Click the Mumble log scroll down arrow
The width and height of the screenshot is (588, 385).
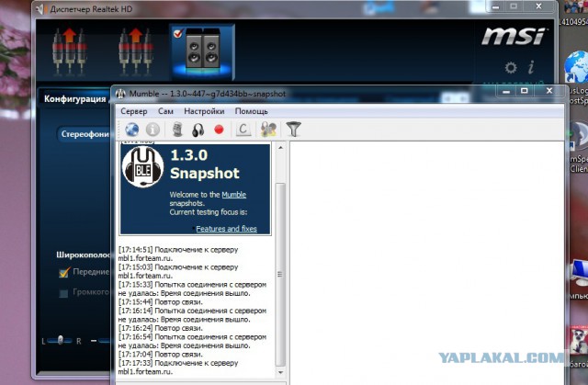(x=280, y=373)
